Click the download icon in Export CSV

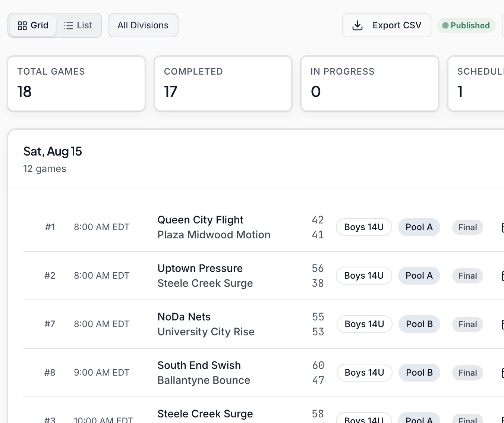357,25
